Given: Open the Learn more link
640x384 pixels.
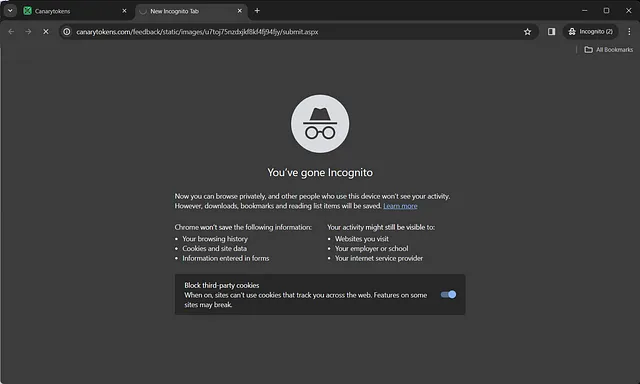Looking at the screenshot, I should tap(400, 206).
